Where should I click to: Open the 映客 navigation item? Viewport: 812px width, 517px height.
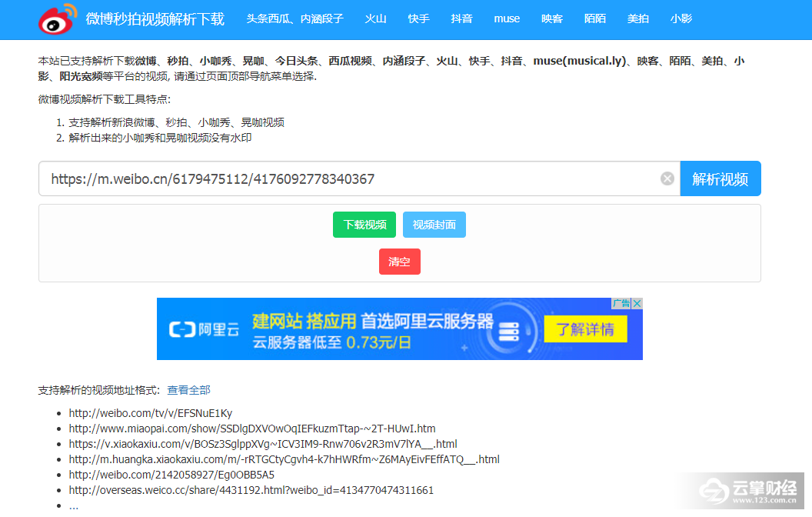coord(552,18)
